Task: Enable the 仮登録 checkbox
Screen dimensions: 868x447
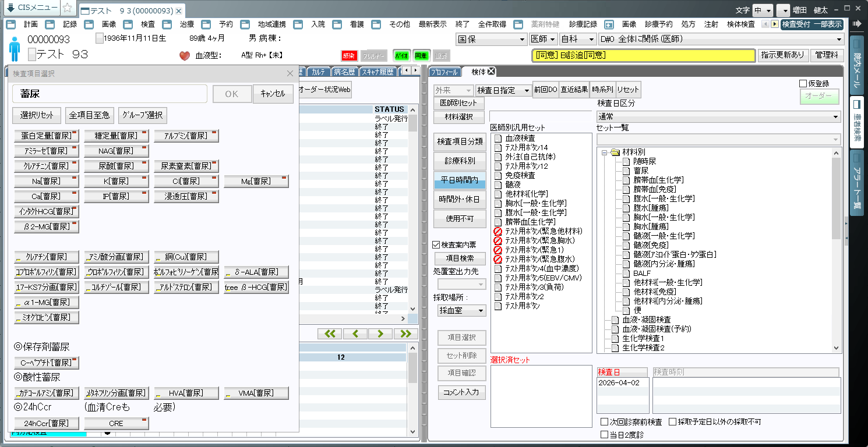Action: [x=803, y=84]
